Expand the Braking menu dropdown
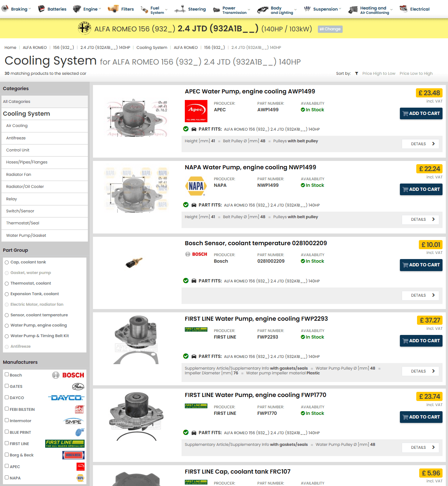This screenshot has width=448, height=486. point(30,9)
